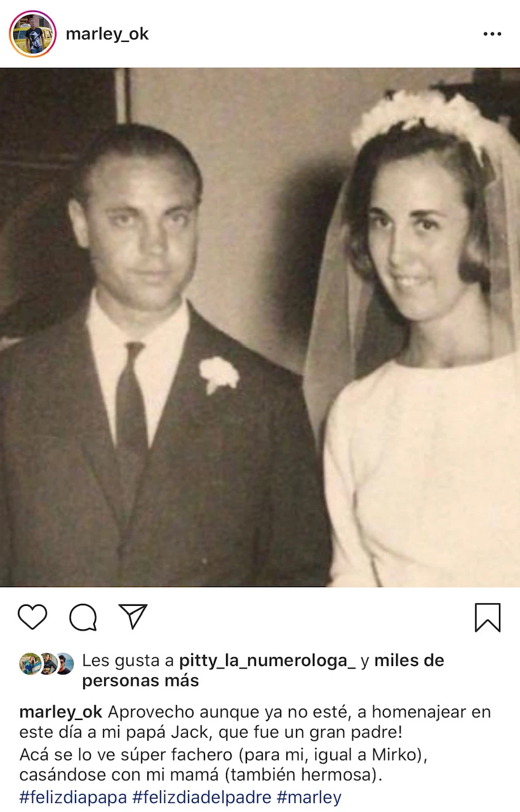Screen dimensions: 520x812
Task: Open pitty_la_numerologa_ profile
Action: (x=267, y=661)
